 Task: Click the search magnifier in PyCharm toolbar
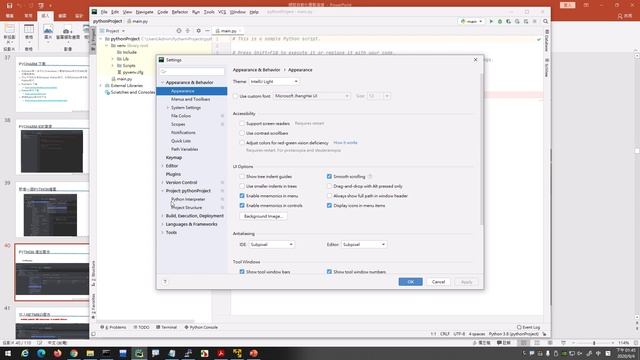click(545, 21)
